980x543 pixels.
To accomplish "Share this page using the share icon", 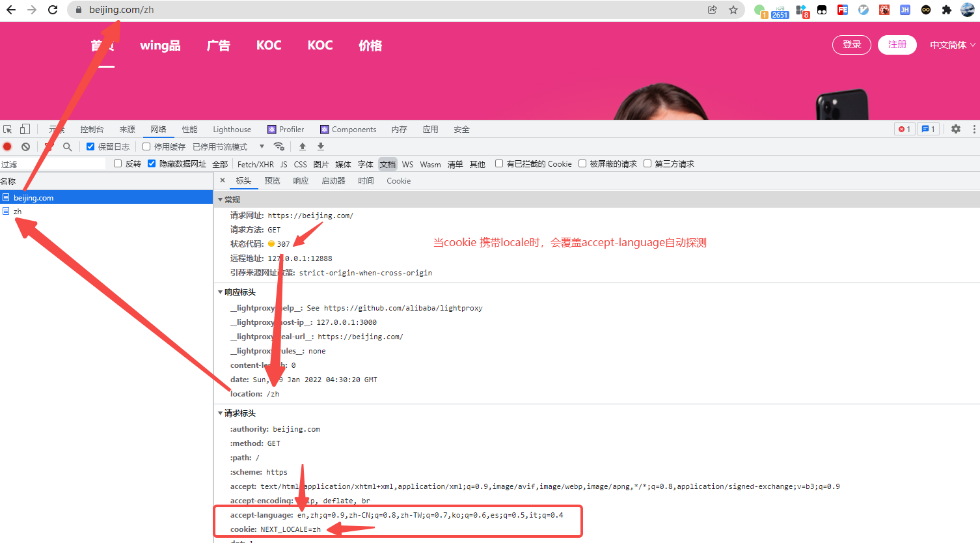I will [x=713, y=10].
